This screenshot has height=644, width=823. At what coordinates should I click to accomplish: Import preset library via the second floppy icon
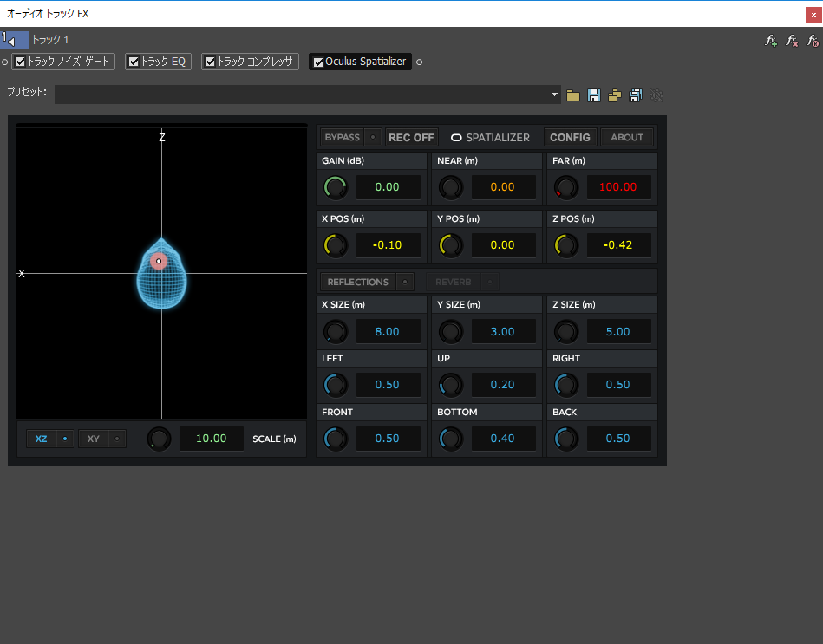click(x=636, y=95)
